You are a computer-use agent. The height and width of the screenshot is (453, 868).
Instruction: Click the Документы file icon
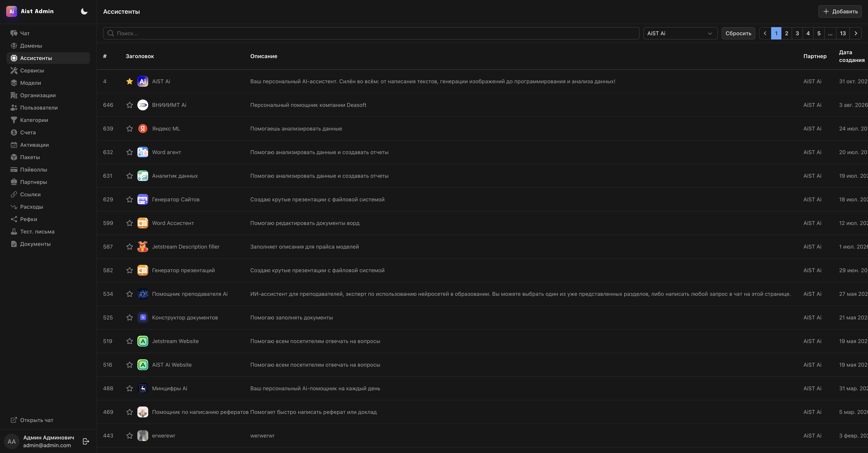14,244
